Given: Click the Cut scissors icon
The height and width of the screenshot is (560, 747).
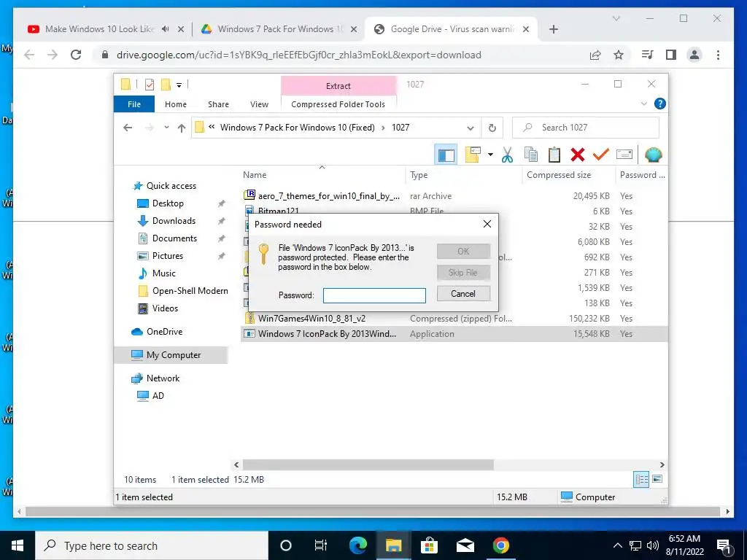Looking at the screenshot, I should point(508,155).
